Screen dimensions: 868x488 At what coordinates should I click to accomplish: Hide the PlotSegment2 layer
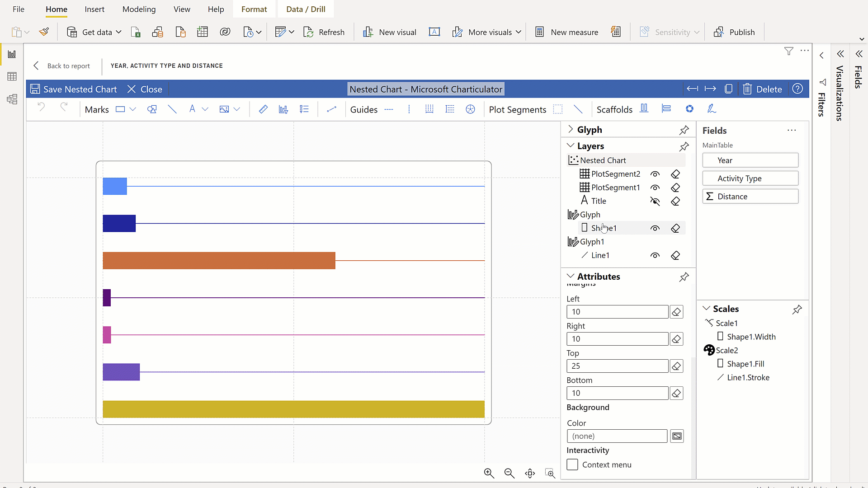(x=655, y=174)
